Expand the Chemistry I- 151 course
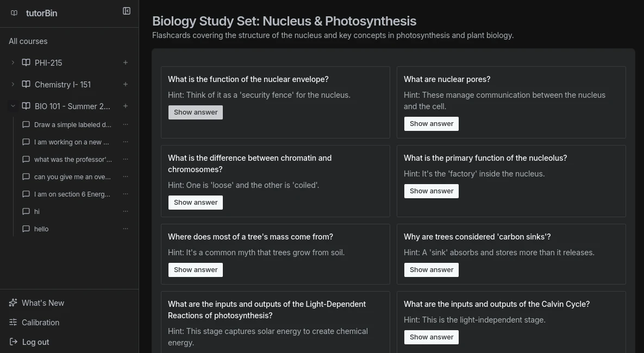This screenshot has width=644, height=353. [12, 84]
